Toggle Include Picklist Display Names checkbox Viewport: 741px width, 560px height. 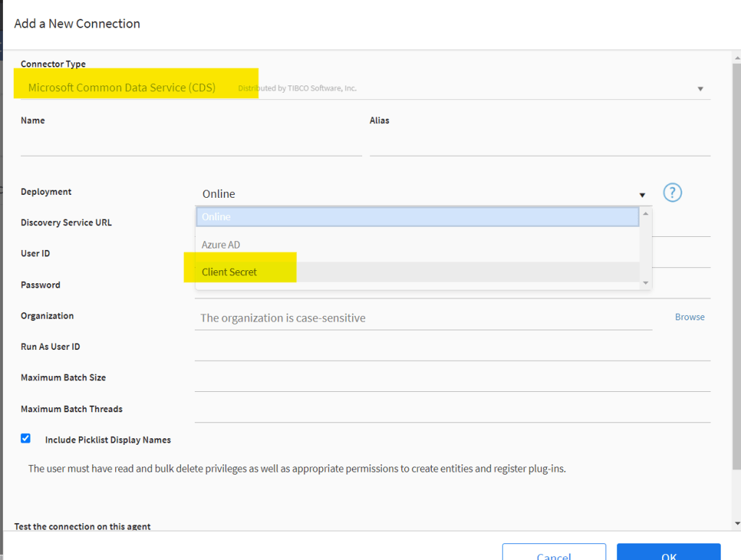26,438
